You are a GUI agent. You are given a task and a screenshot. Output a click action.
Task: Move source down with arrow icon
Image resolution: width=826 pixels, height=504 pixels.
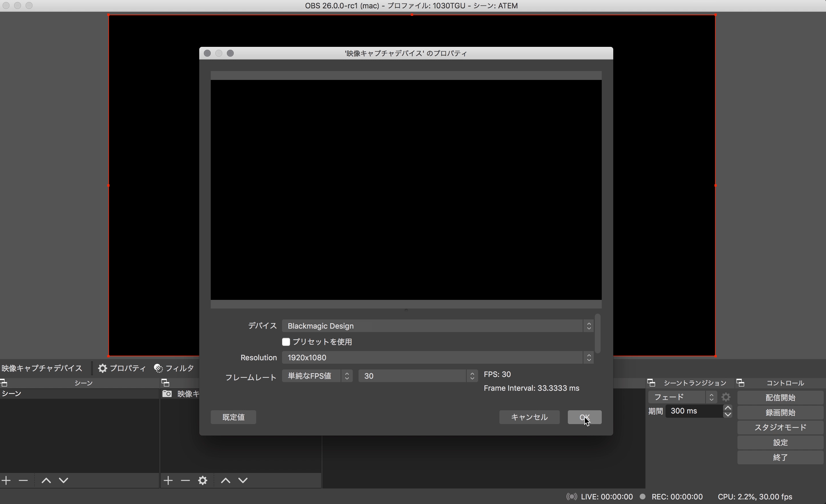(x=243, y=480)
